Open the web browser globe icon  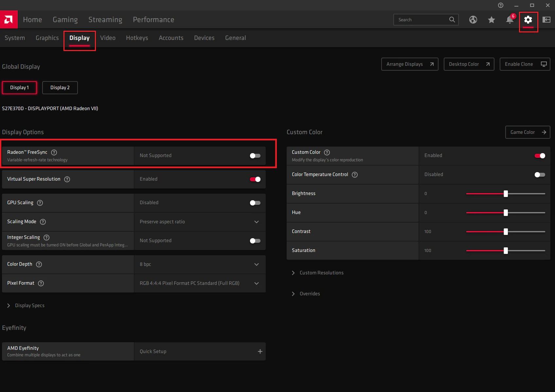coord(473,20)
